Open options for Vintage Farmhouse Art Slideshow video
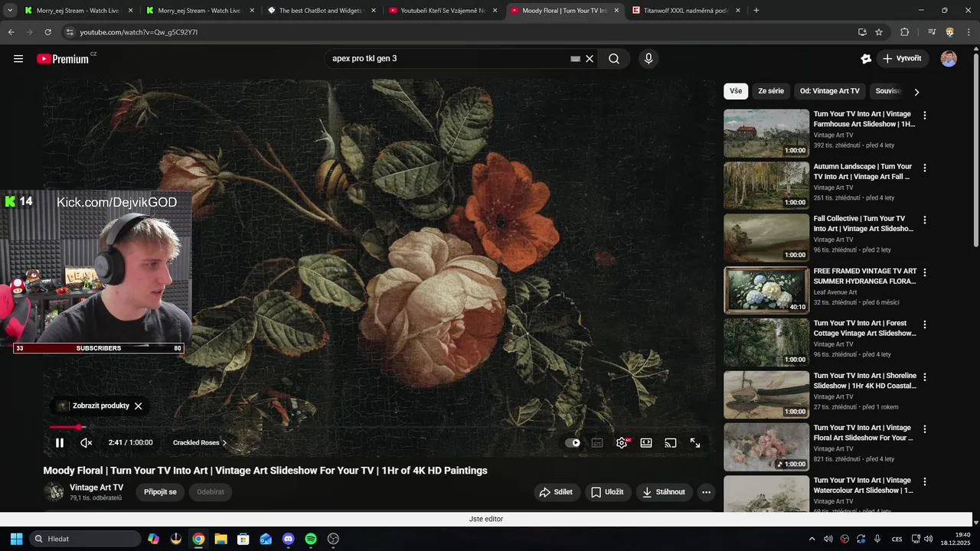980x551 pixels. point(925,116)
